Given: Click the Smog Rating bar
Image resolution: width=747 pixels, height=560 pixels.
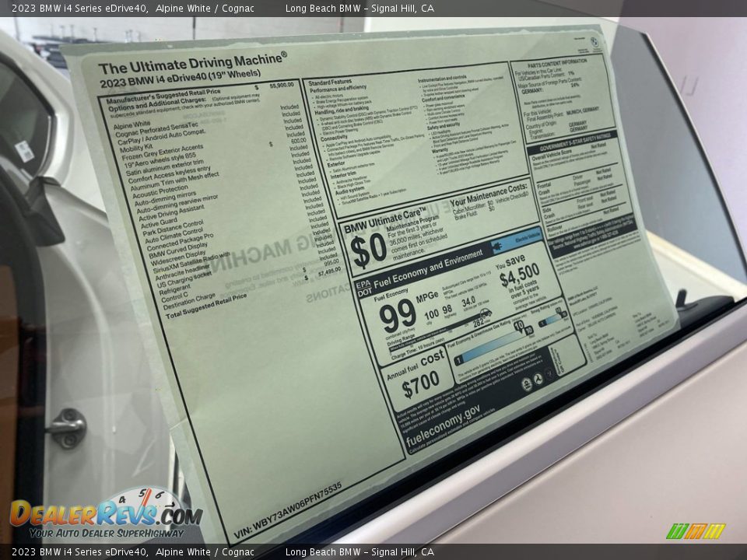Looking at the screenshot, I should tap(553, 318).
